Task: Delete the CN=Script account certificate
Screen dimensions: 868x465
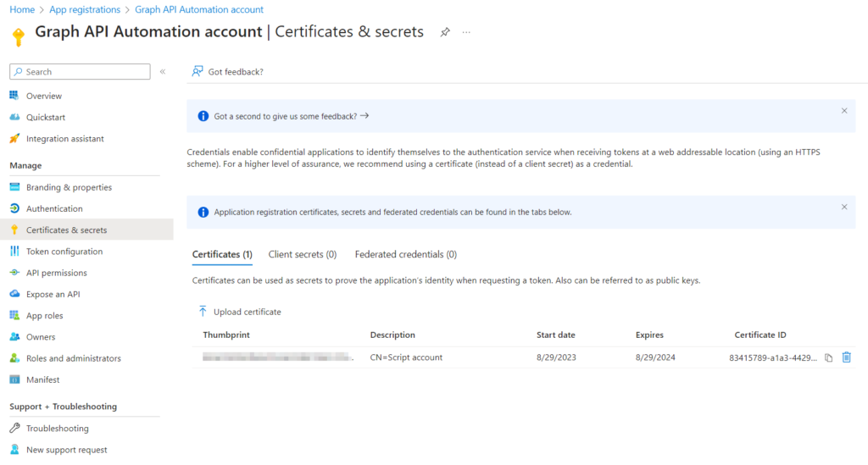Action: pyautogui.click(x=847, y=357)
